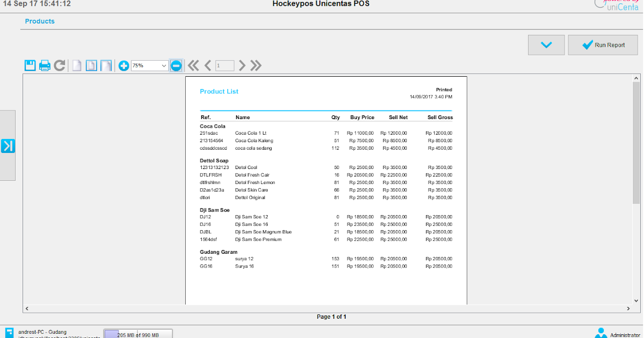Click the Dji Sam Soe Magnum Blue name
This screenshot has height=338, width=644.
coord(263,232)
